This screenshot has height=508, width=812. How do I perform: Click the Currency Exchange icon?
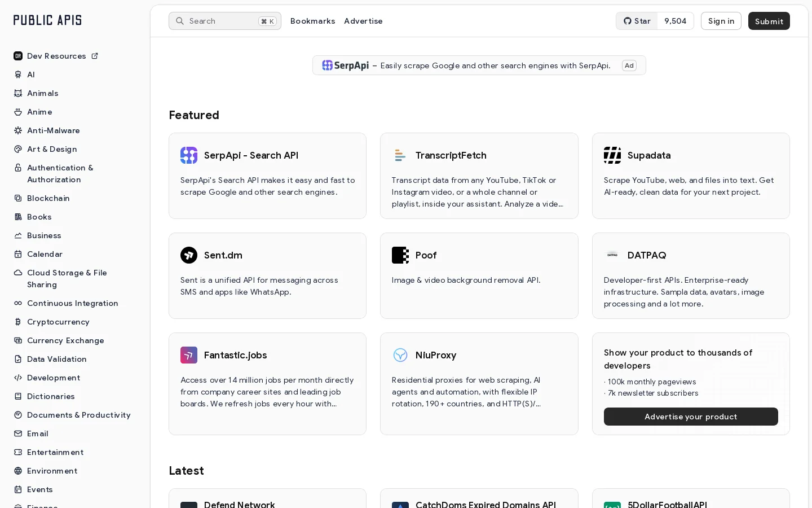(x=18, y=340)
